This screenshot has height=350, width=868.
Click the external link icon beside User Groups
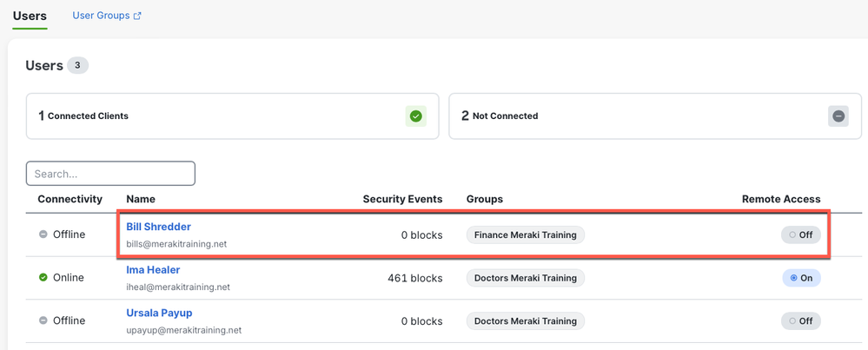tap(137, 16)
